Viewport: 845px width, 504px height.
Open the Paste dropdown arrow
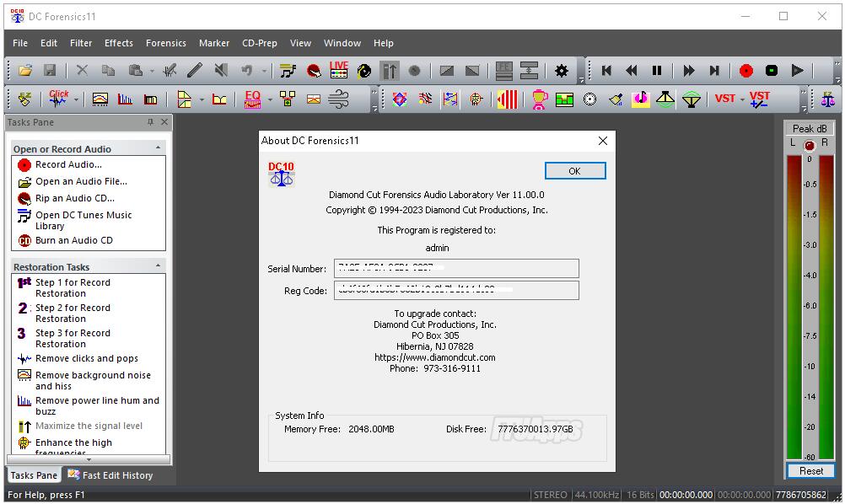point(152,71)
